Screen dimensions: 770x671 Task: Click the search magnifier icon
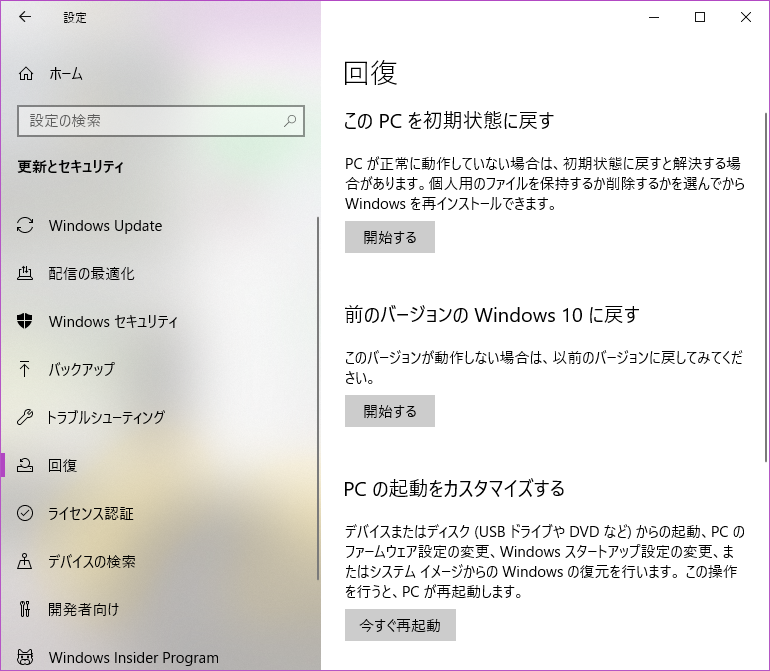290,121
